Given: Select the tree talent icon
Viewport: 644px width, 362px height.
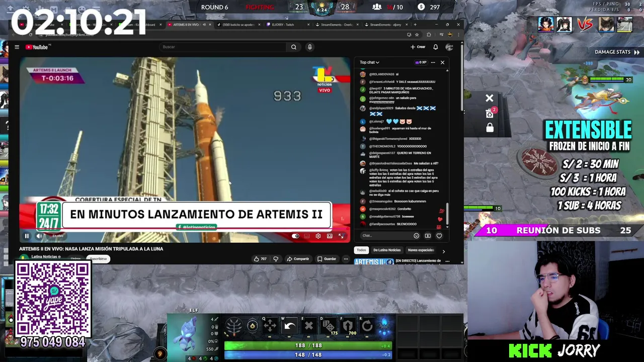Looking at the screenshot, I should tap(233, 327).
